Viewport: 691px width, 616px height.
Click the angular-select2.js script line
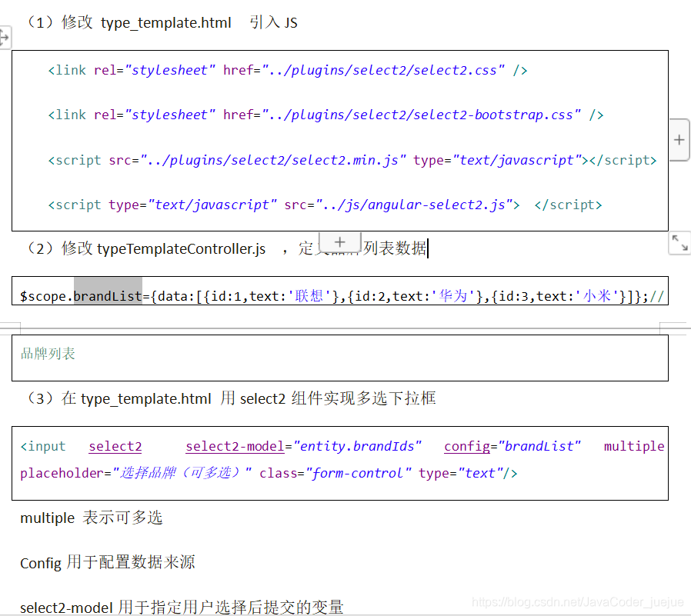[x=325, y=205]
